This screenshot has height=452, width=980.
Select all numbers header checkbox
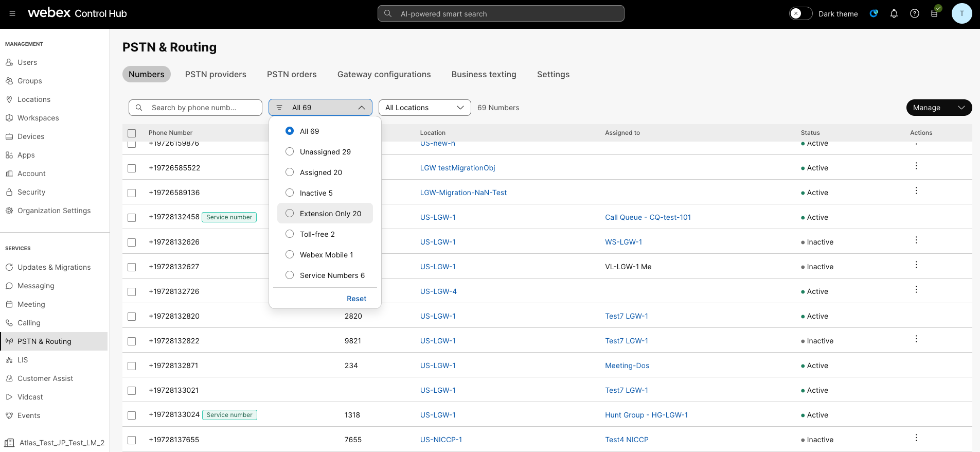pos(132,133)
